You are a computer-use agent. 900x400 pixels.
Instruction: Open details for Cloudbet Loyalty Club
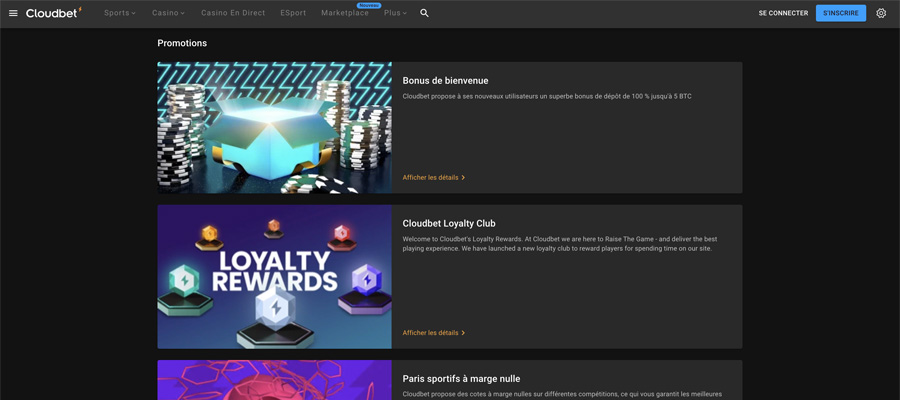(434, 332)
